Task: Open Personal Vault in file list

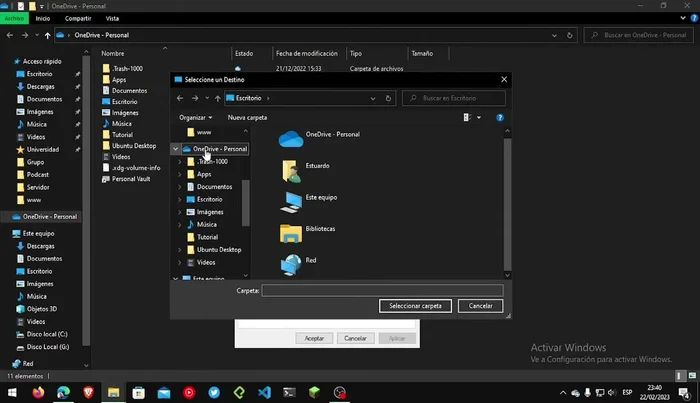Action: tap(131, 179)
